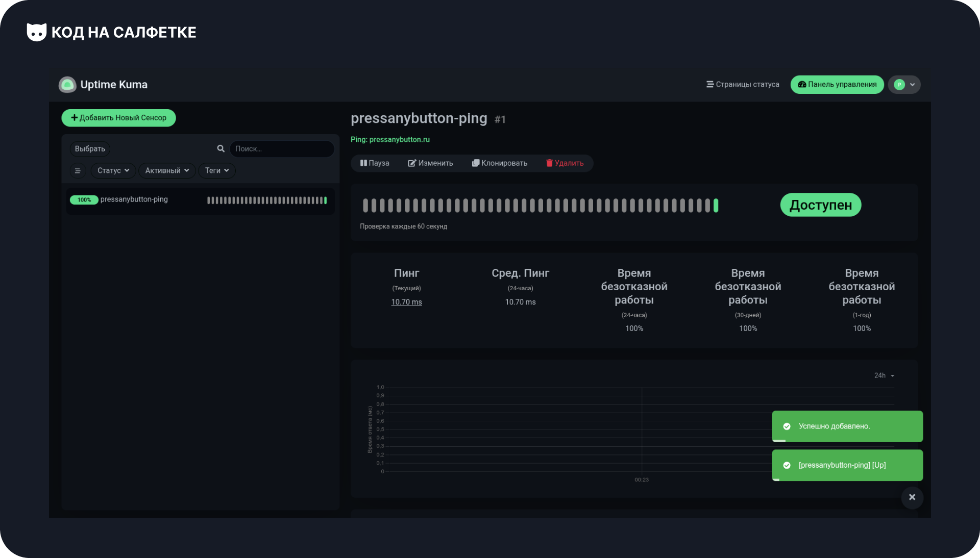Dismiss the Успешно добавлено notification
The height and width of the screenshot is (558, 980).
click(847, 426)
